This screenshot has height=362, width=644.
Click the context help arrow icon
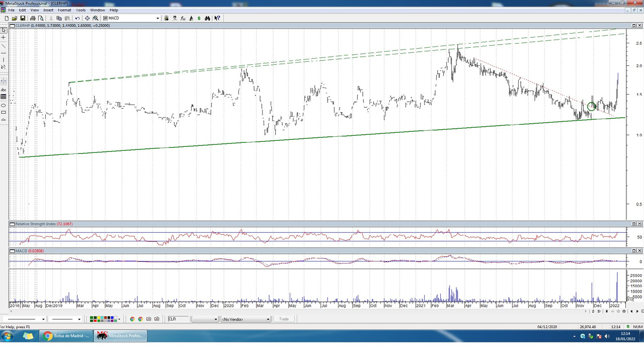[217, 18]
